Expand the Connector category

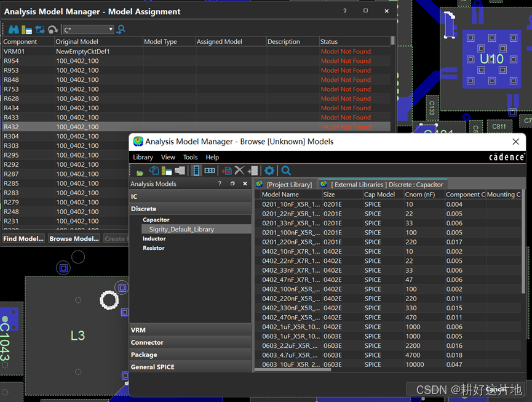click(190, 342)
